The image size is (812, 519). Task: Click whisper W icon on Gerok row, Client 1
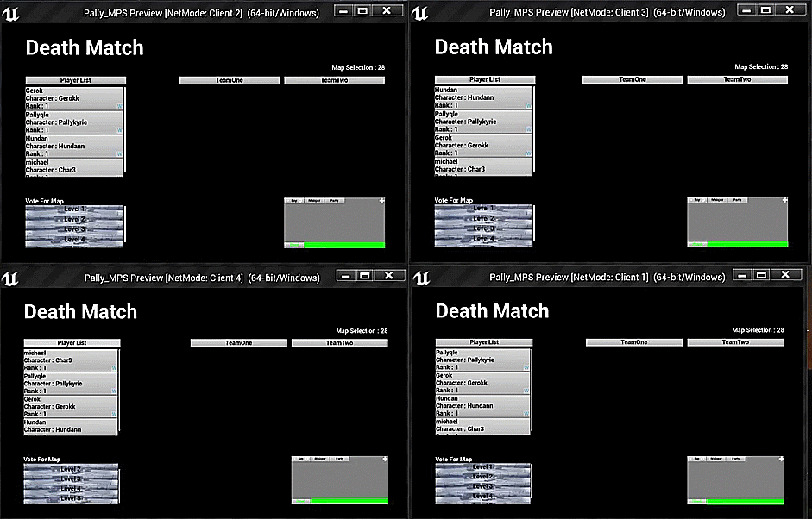coord(526,391)
